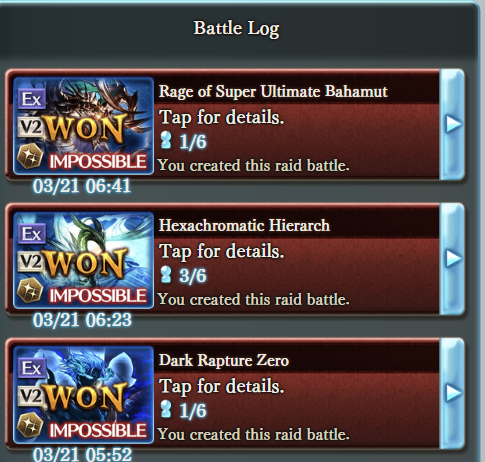This screenshot has width=485, height=462.
Task: Click participant icon showing 3/6
Action: point(166,275)
